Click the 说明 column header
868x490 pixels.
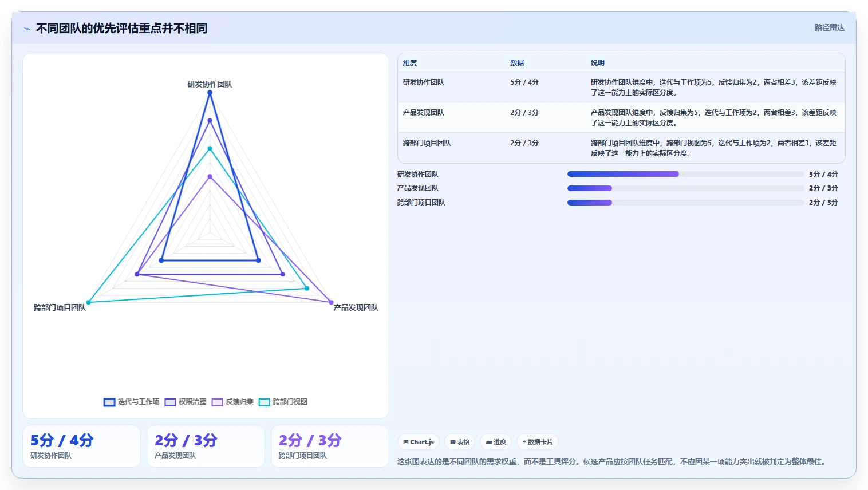598,63
